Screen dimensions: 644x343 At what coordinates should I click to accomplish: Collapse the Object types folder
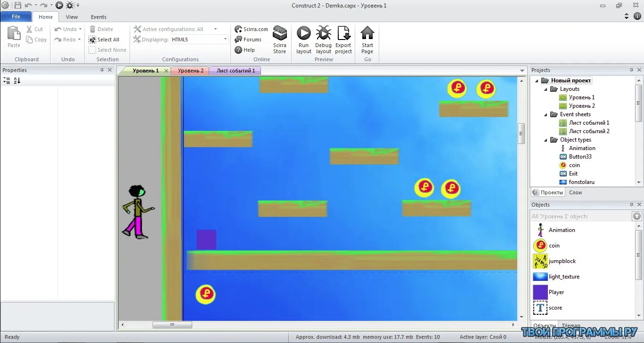[x=546, y=140]
